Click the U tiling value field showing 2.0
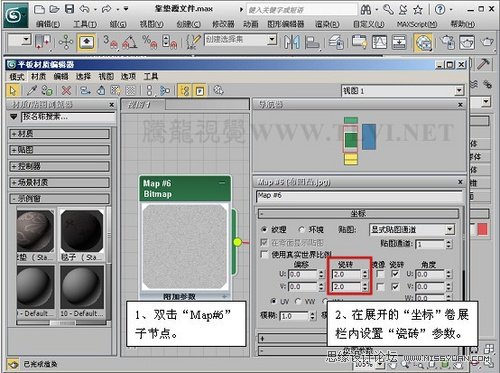The image size is (500, 373). 346,274
